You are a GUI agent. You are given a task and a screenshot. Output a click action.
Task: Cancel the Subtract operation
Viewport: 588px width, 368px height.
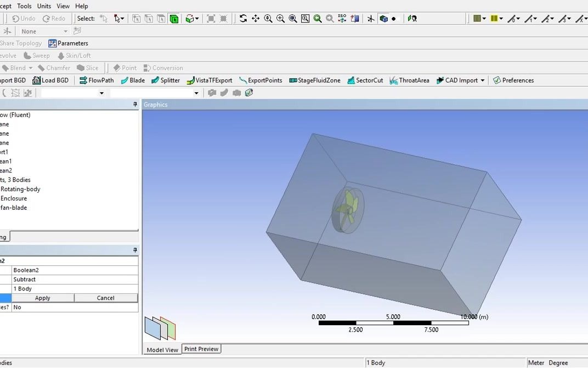pos(106,298)
